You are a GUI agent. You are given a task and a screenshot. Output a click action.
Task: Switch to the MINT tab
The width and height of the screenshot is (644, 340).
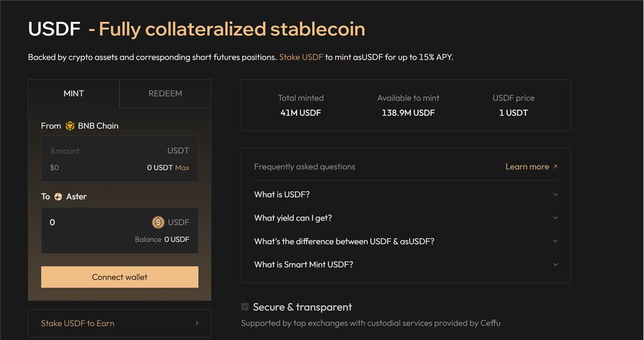click(x=74, y=93)
